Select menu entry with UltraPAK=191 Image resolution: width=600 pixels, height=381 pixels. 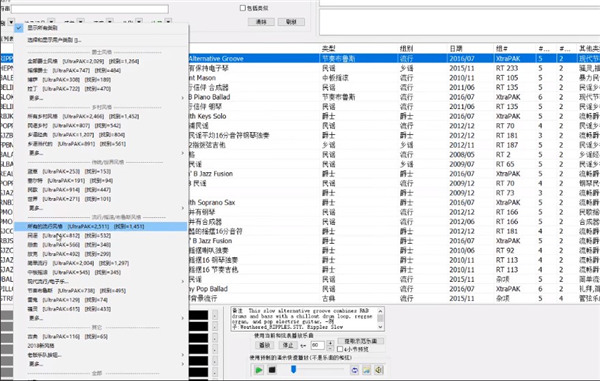coord(101,181)
